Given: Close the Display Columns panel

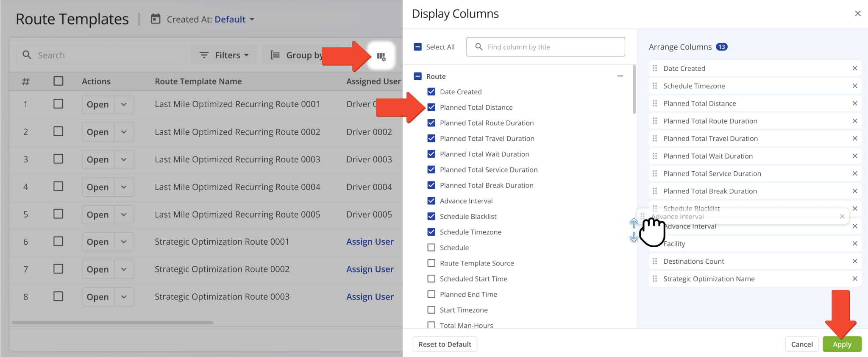Looking at the screenshot, I should coord(857,14).
